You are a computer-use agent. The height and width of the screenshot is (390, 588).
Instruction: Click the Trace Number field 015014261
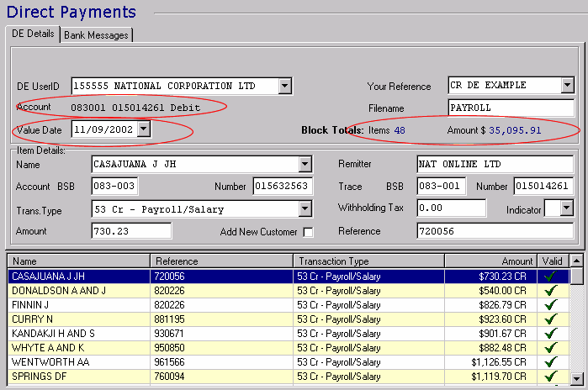point(543,187)
